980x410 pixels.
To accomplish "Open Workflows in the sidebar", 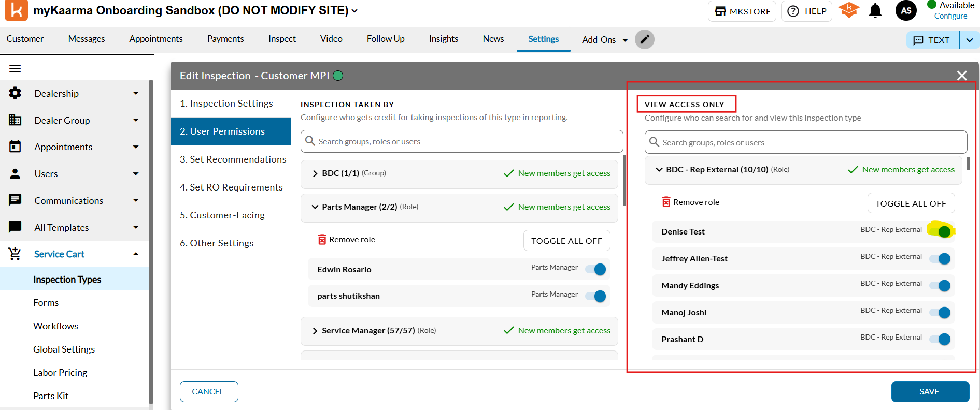I will click(x=55, y=326).
